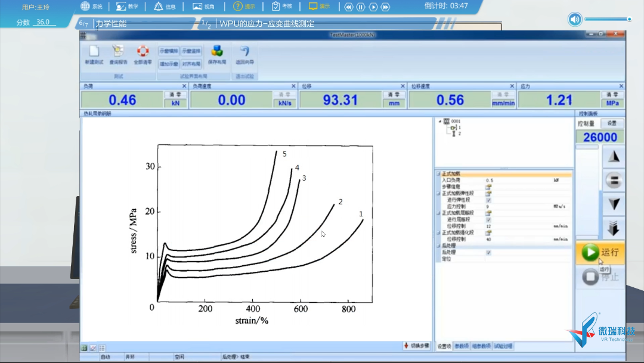This screenshot has height=363, width=644.
Task: Click the 26000 control amount field
Action: pos(600,137)
